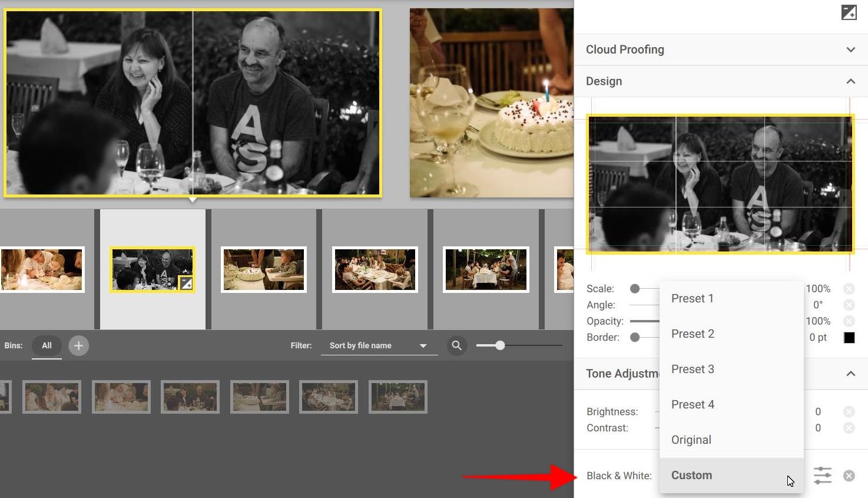
Task: Open the overhead dinner table spread thumbnail
Action: 375,269
